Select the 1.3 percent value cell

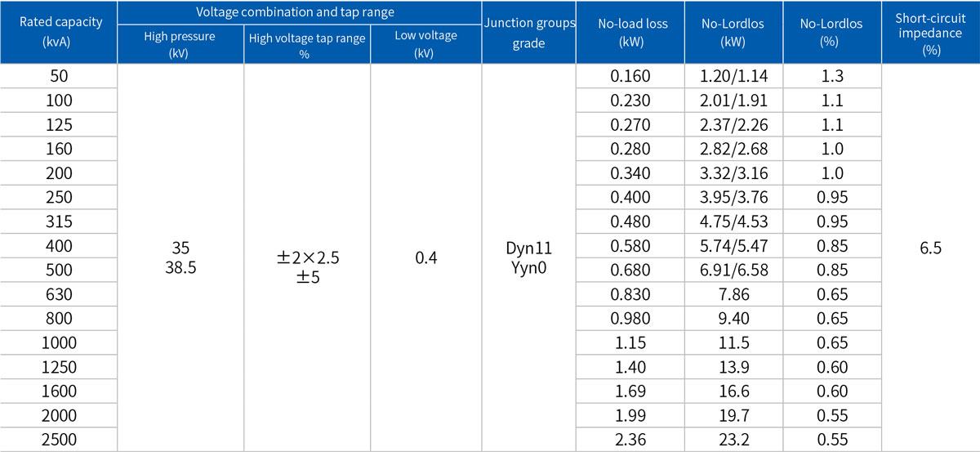point(831,76)
